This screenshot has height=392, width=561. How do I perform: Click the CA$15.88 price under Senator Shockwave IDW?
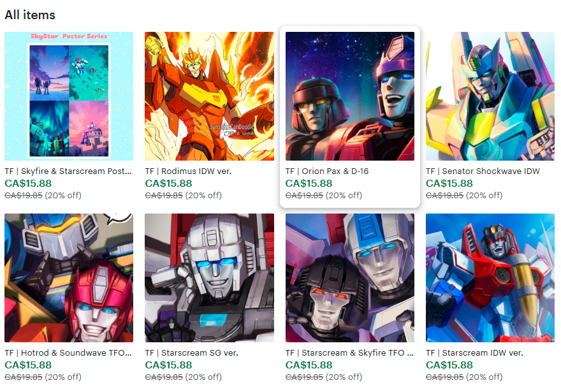(449, 184)
